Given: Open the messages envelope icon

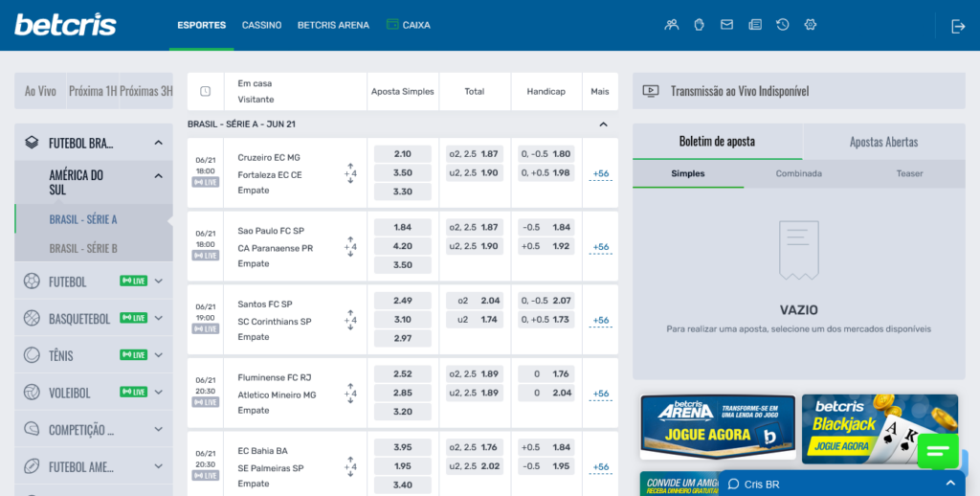Looking at the screenshot, I should click(x=726, y=25).
